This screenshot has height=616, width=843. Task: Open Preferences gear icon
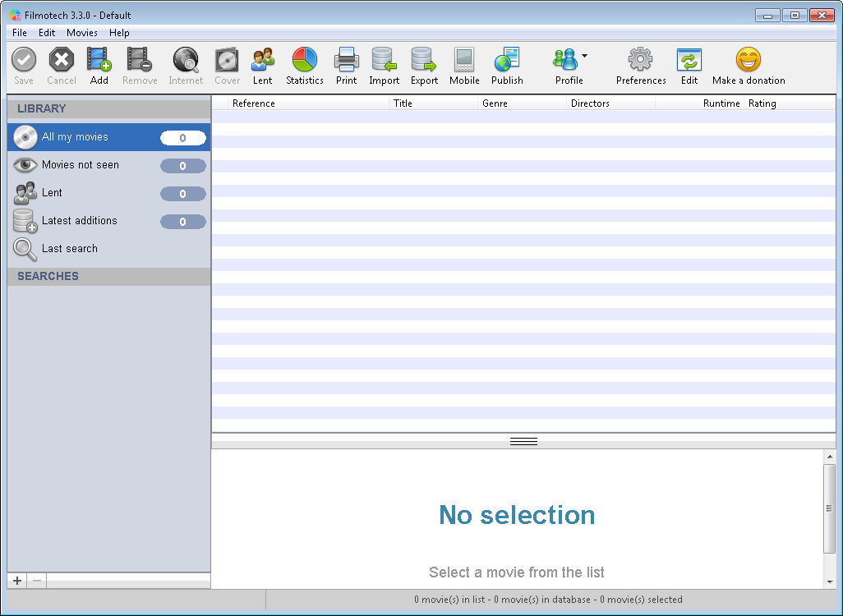641,61
